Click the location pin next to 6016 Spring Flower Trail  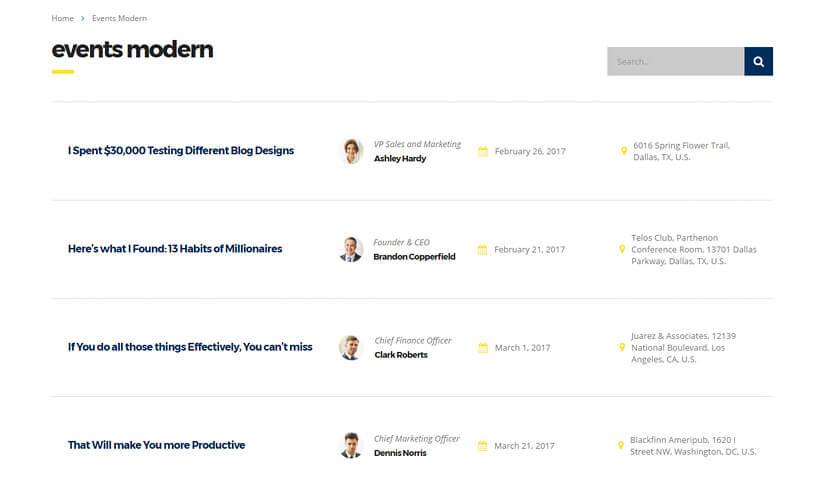point(624,152)
